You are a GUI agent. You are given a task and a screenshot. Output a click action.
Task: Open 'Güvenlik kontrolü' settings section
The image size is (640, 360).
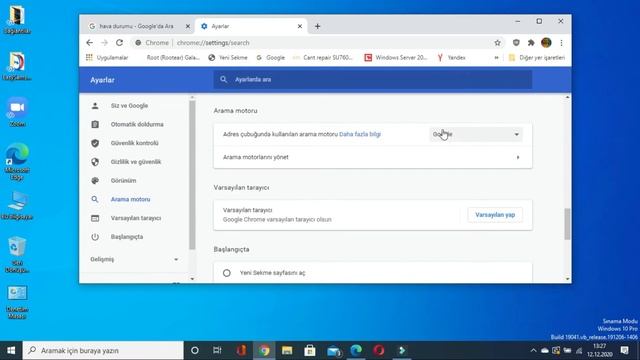[x=135, y=143]
